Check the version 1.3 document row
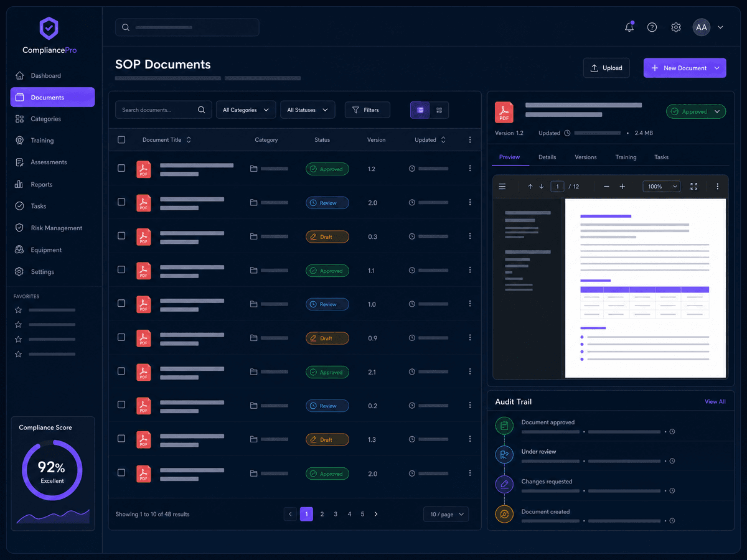 (x=121, y=439)
